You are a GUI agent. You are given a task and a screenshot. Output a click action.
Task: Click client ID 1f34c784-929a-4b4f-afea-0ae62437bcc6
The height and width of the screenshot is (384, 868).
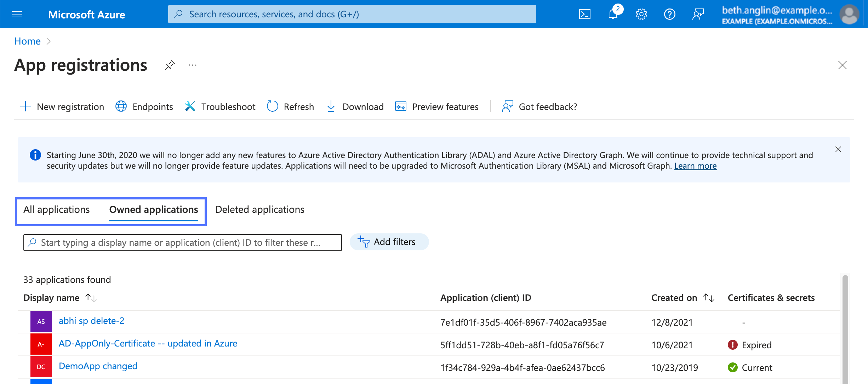click(522, 367)
